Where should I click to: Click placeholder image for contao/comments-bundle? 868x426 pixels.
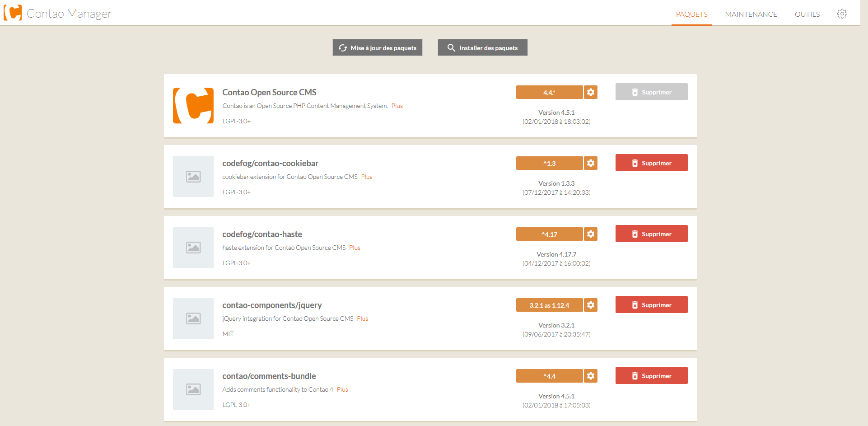coord(193,389)
